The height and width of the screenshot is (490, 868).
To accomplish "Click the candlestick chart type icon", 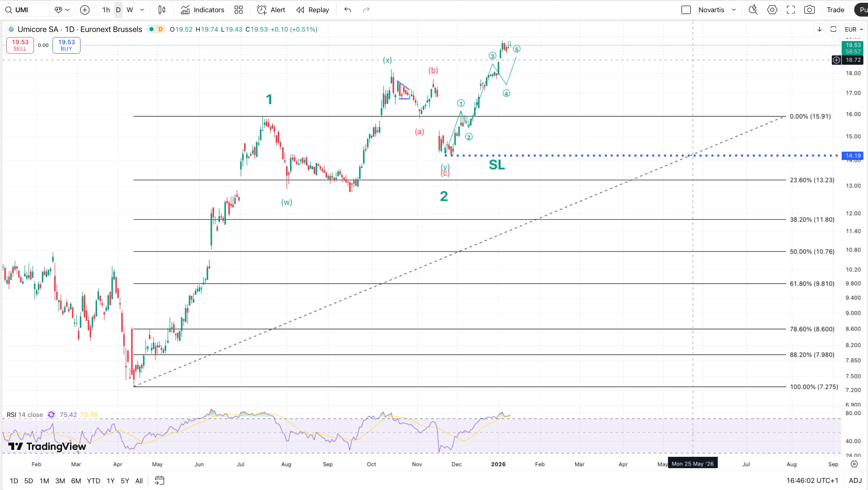I will pyautogui.click(x=162, y=10).
